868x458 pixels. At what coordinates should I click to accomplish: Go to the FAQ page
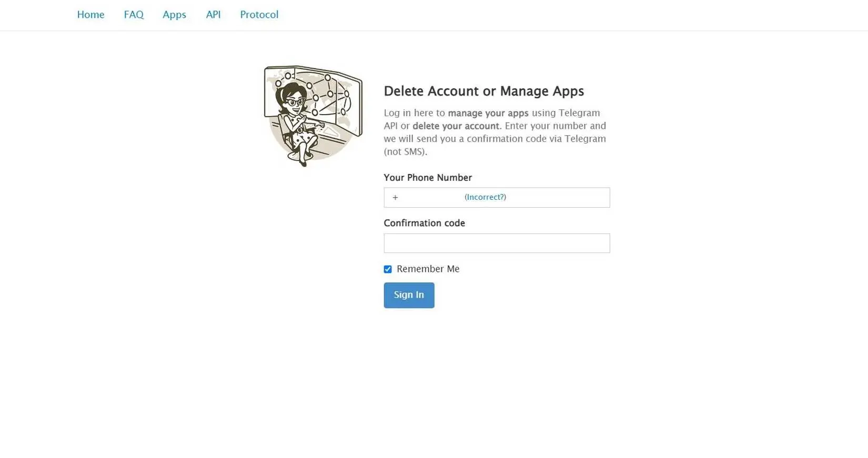[134, 15]
